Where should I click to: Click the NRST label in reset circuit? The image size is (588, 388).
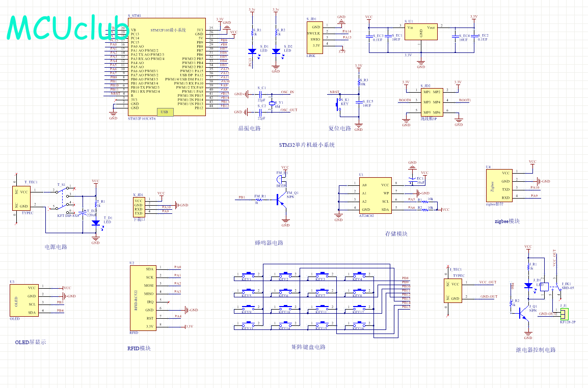pyautogui.click(x=334, y=92)
